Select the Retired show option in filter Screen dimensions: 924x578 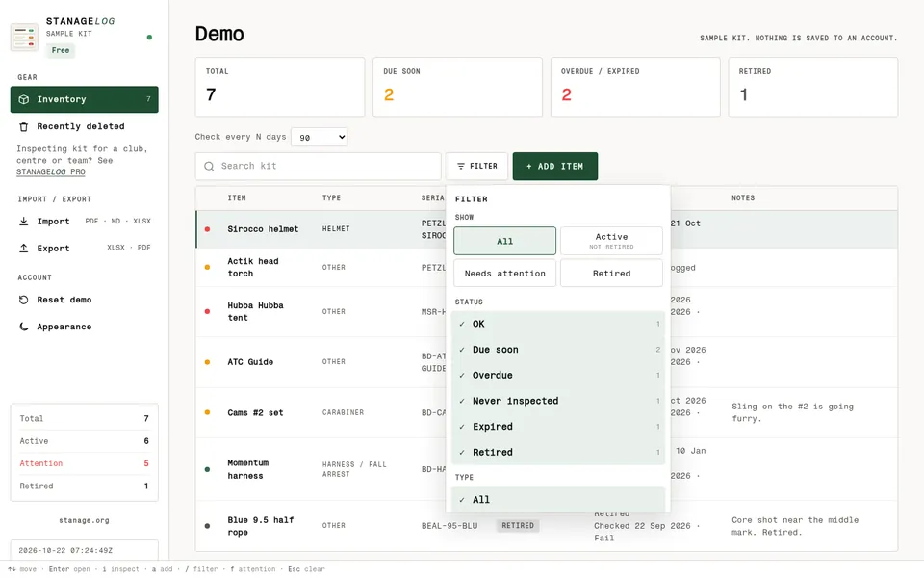tap(611, 274)
